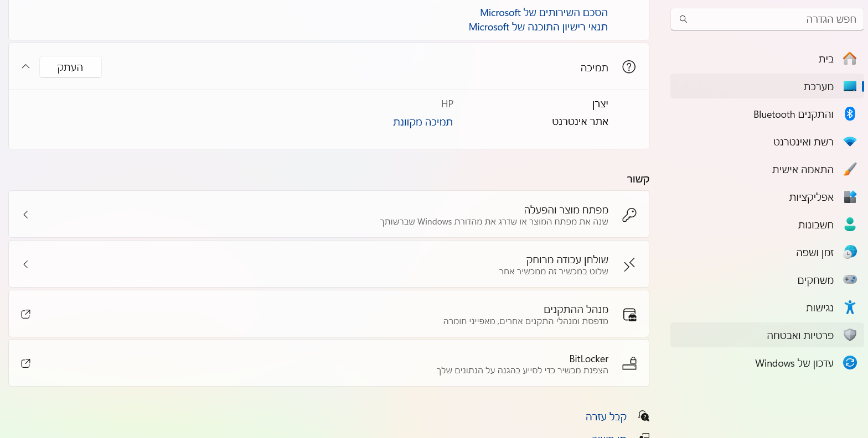The image size is (868, 438).
Task: Click the Copy (העתק) button
Action: 70,67
